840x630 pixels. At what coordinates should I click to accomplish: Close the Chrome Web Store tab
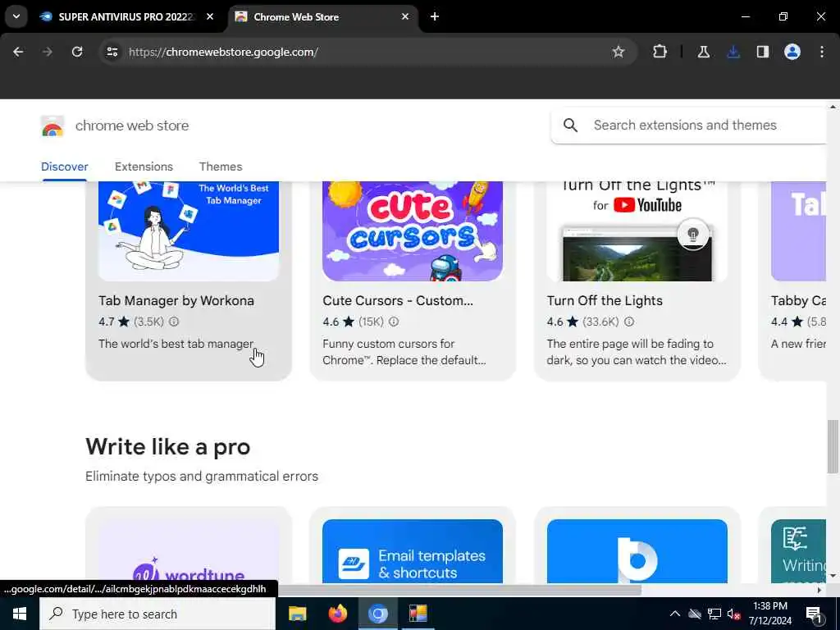click(x=405, y=16)
